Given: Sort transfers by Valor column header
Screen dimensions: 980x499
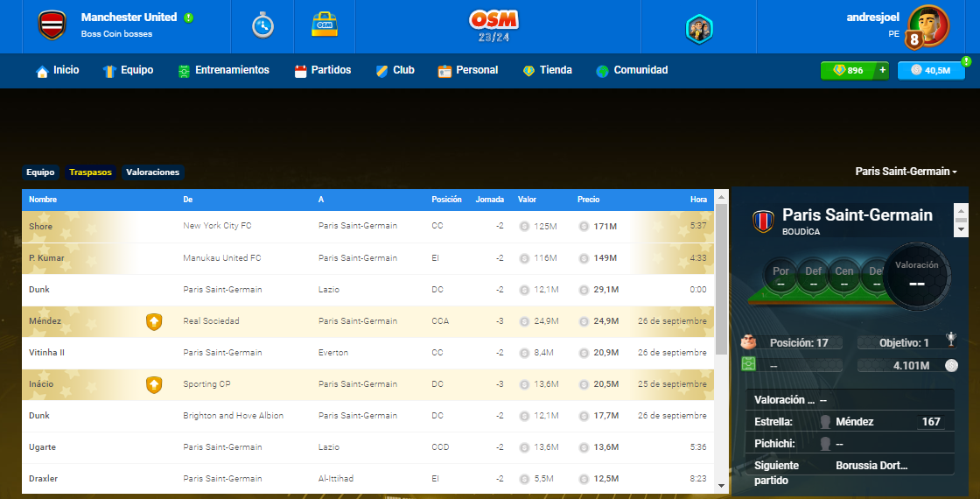Looking at the screenshot, I should tap(527, 200).
